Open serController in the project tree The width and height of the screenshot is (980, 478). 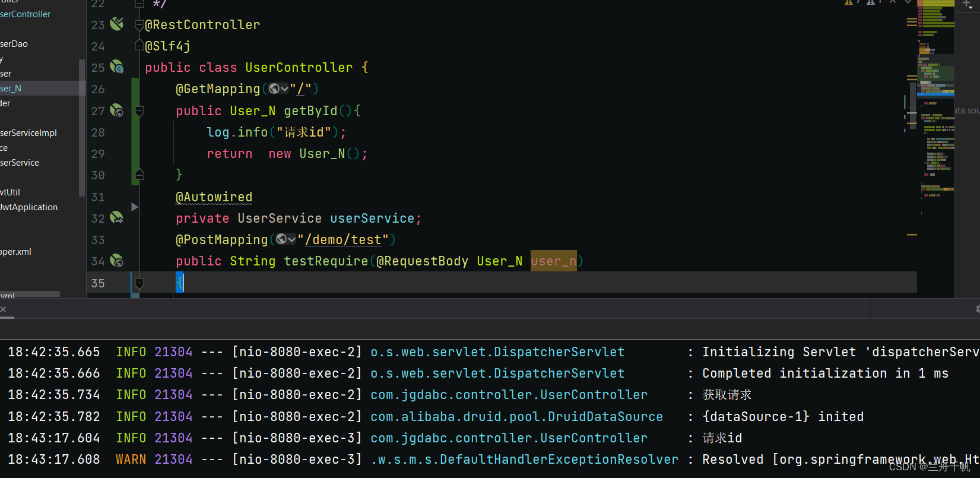tap(25, 14)
